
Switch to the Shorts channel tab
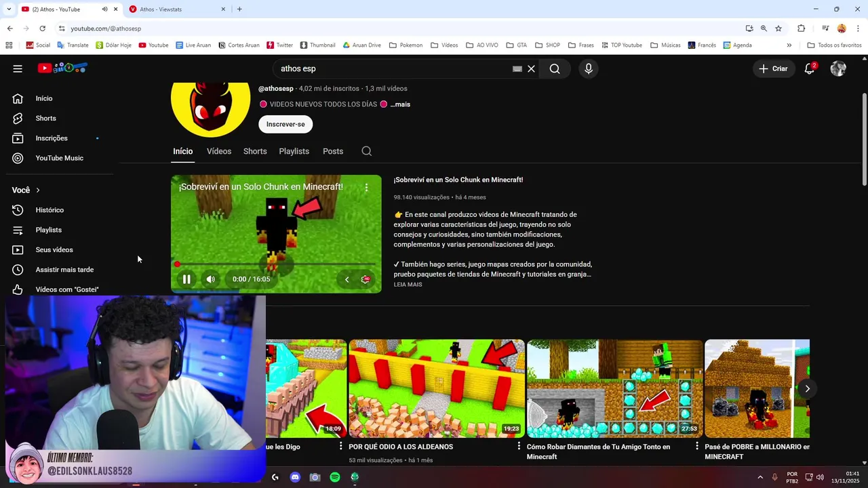255,151
